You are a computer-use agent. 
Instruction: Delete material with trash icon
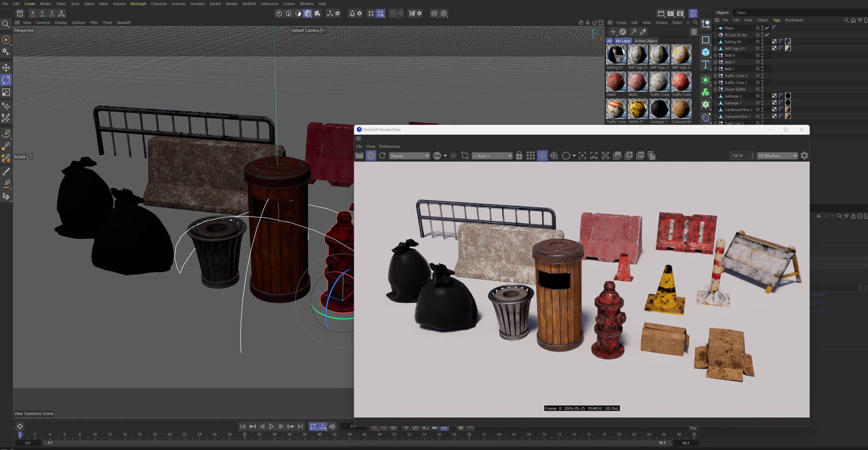(x=694, y=31)
